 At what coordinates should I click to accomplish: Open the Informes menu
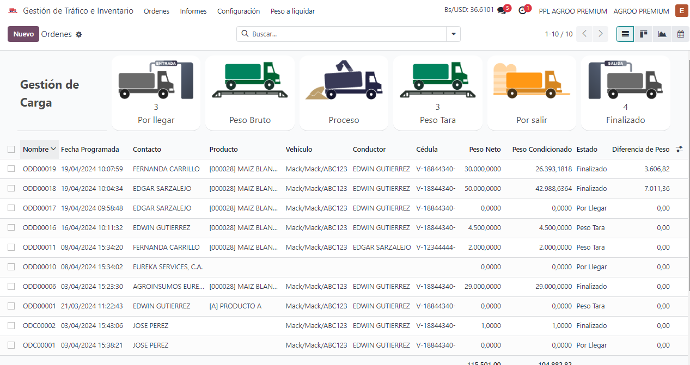(x=193, y=11)
